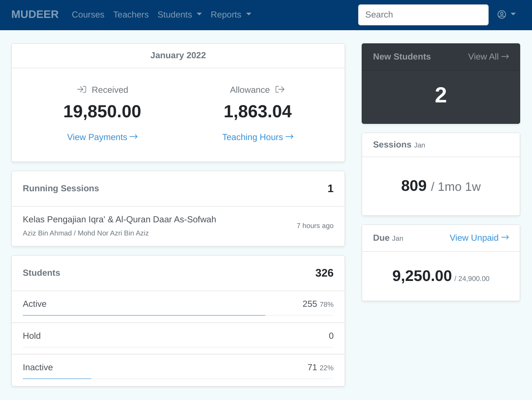Click the user account avatar icon
Viewport: 532px width, 400px height.
point(502,14)
